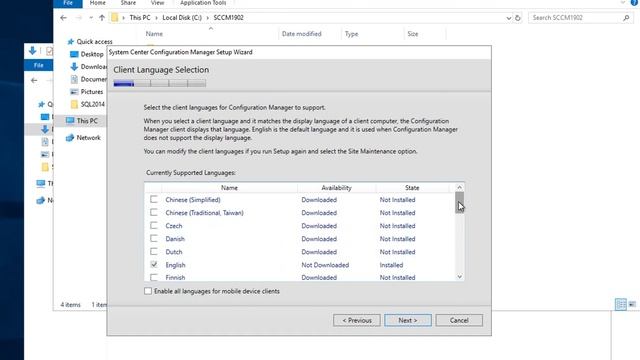Sort languages by Availability column header
This screenshot has height=360, width=640.
336,188
